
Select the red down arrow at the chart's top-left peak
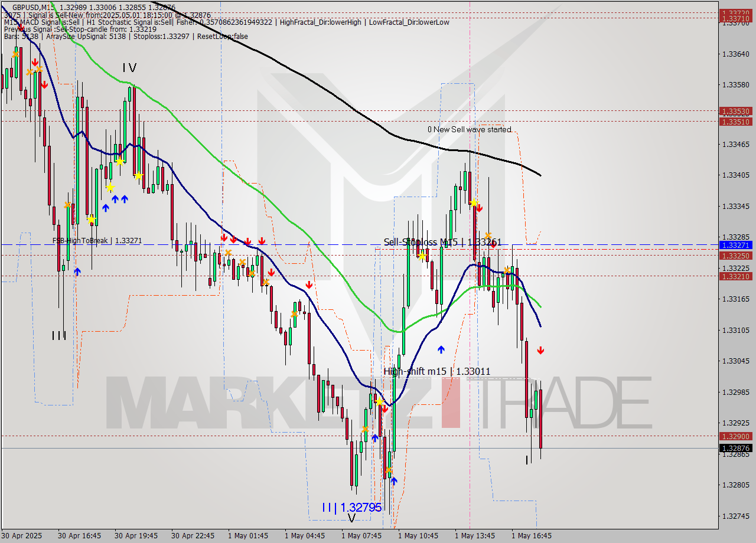(x=35, y=61)
